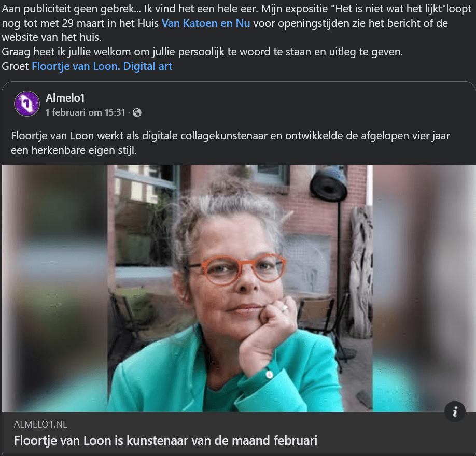Open the article headline about kunstenaar van de maand
Screen dimensions: 476x456
click(x=165, y=440)
